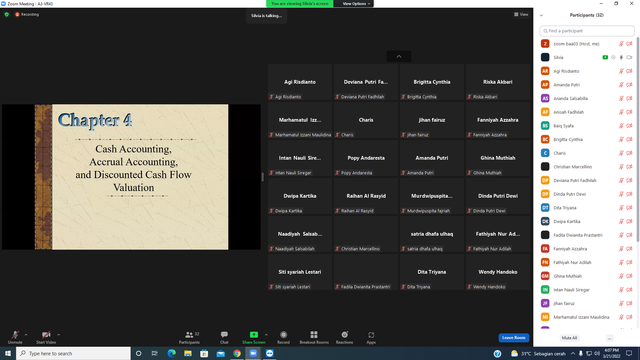Click Agi Risdianto video tile

coord(300,82)
